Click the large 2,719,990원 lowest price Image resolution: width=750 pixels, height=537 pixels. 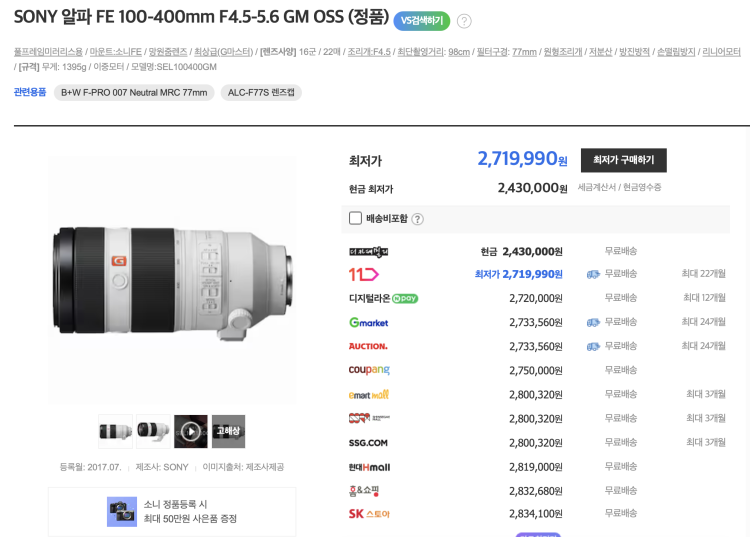(x=522, y=158)
